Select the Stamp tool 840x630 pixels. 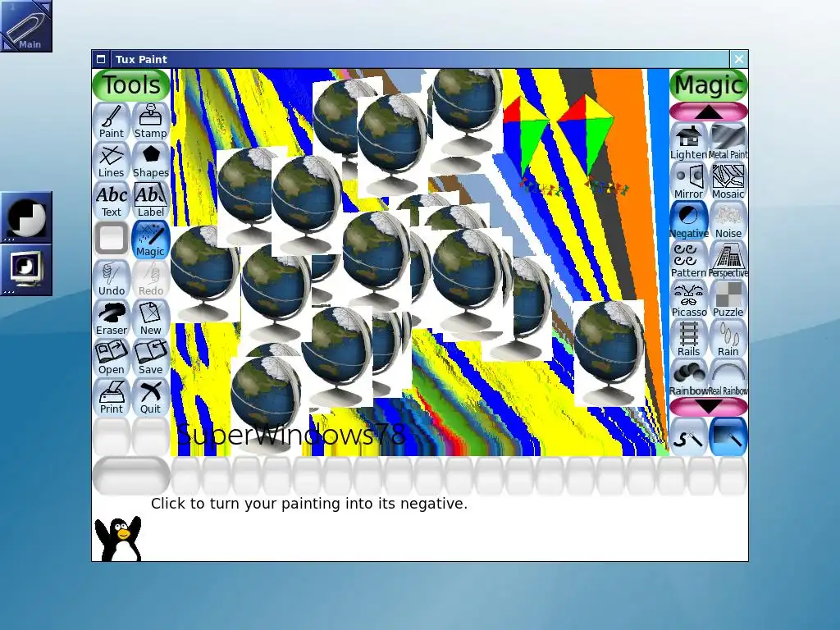point(151,121)
